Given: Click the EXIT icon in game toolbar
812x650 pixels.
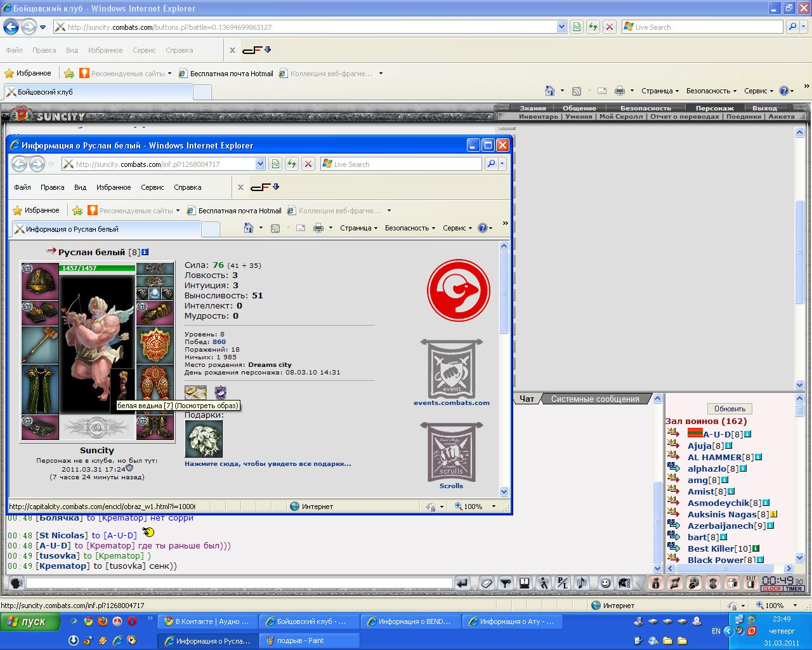Looking at the screenshot, I should pyautogui.click(x=751, y=583).
